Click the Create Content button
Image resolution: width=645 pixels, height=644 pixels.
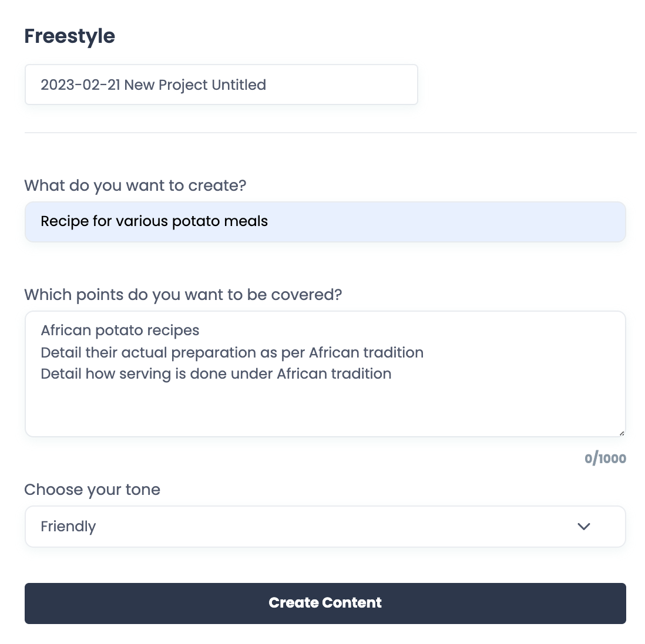click(x=325, y=603)
